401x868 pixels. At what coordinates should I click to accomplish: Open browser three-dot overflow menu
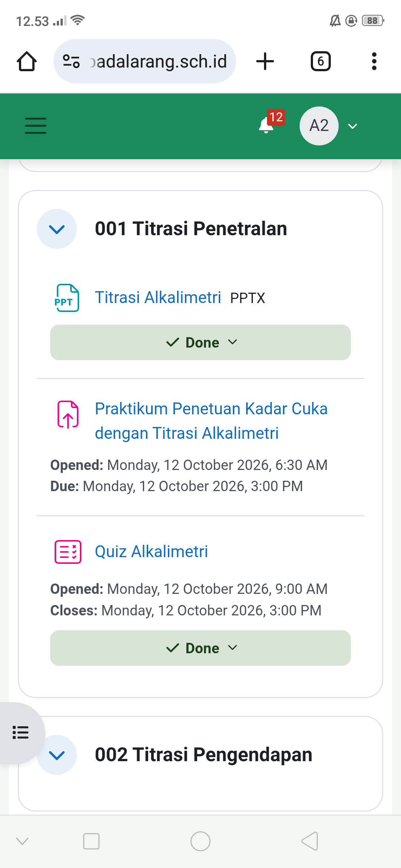pyautogui.click(x=374, y=61)
